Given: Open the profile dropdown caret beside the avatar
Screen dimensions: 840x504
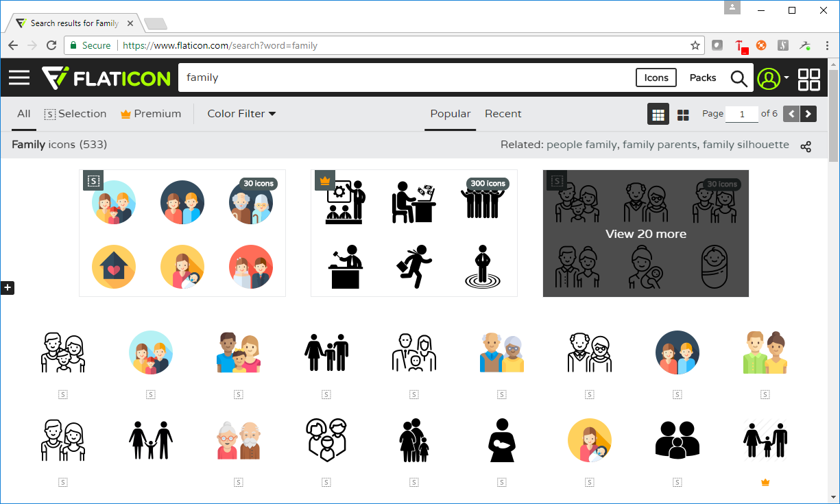Looking at the screenshot, I should [x=787, y=77].
